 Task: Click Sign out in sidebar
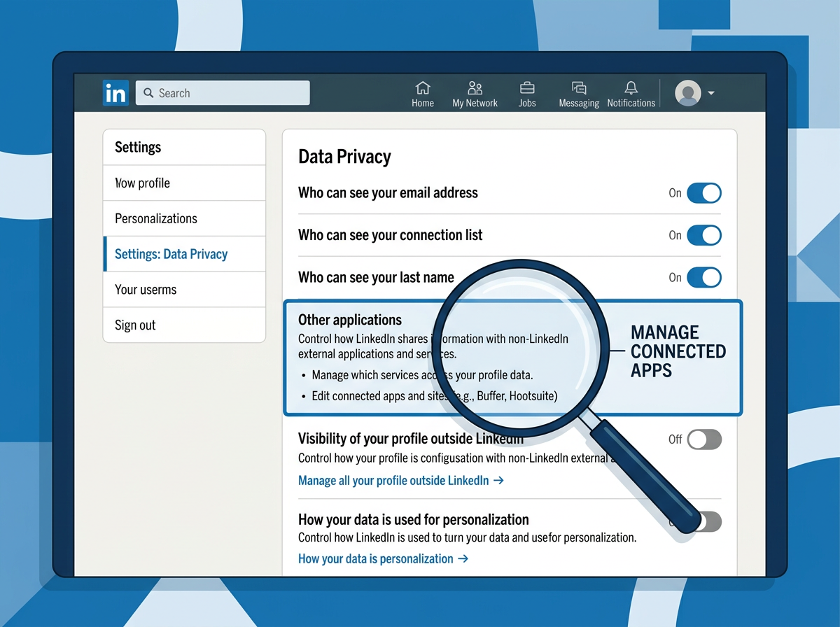[x=184, y=325]
